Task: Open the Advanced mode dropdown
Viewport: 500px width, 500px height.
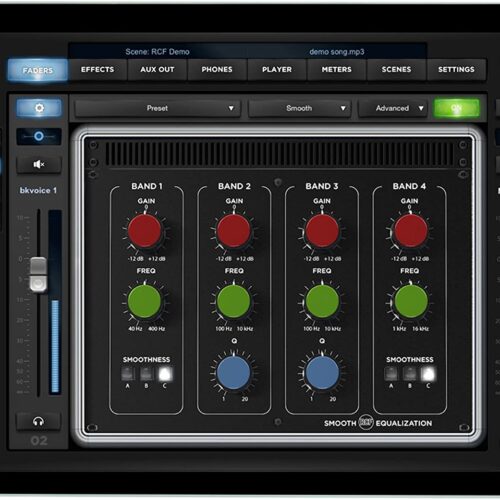Action: (x=393, y=108)
